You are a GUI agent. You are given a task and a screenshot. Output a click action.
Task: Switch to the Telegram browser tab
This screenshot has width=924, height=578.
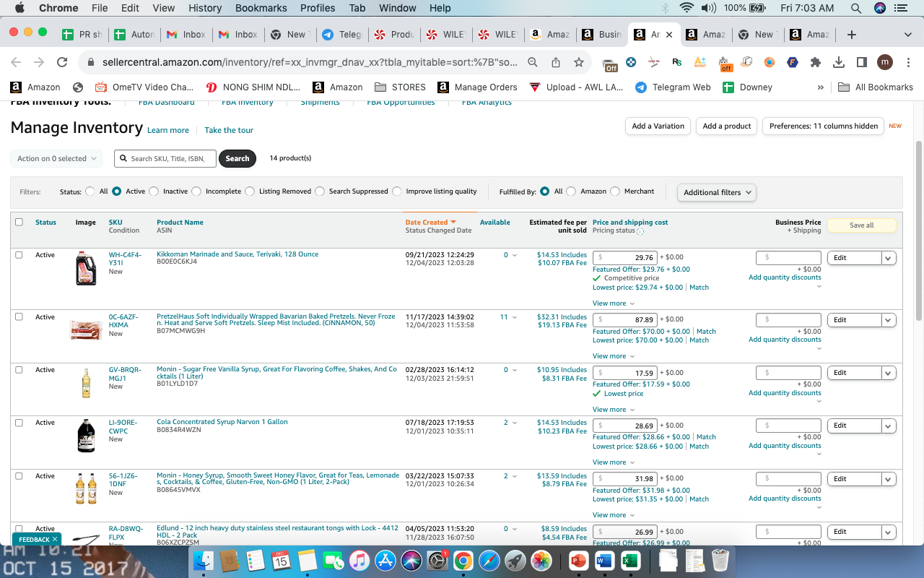tap(341, 35)
